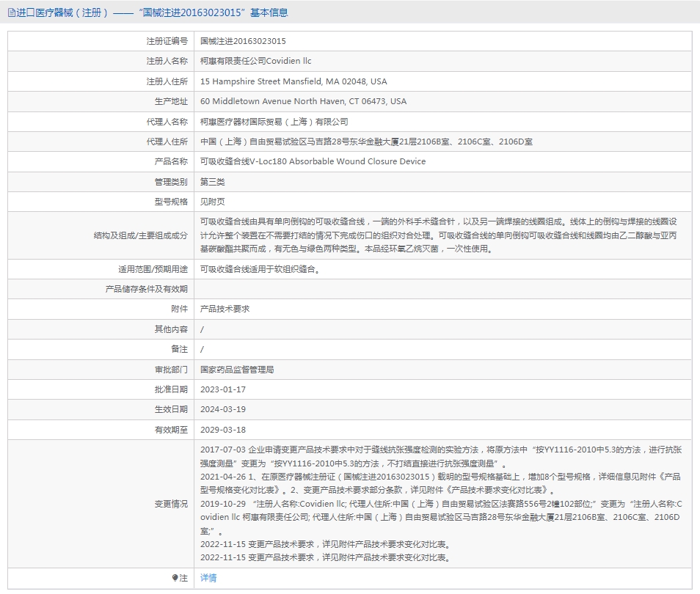
Task: Click the 适用范围/预期用途 label
Action: pos(153,269)
